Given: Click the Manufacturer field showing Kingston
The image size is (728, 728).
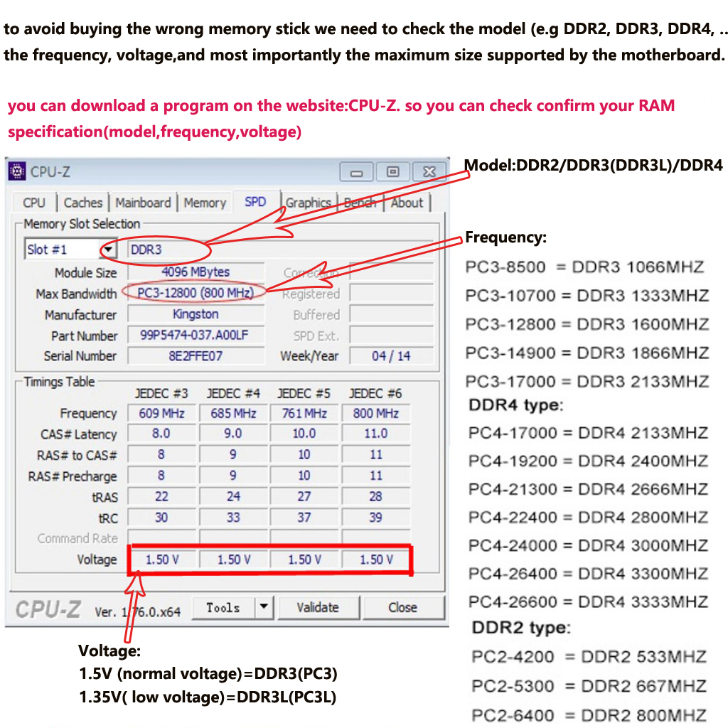Looking at the screenshot, I should click(x=195, y=314).
